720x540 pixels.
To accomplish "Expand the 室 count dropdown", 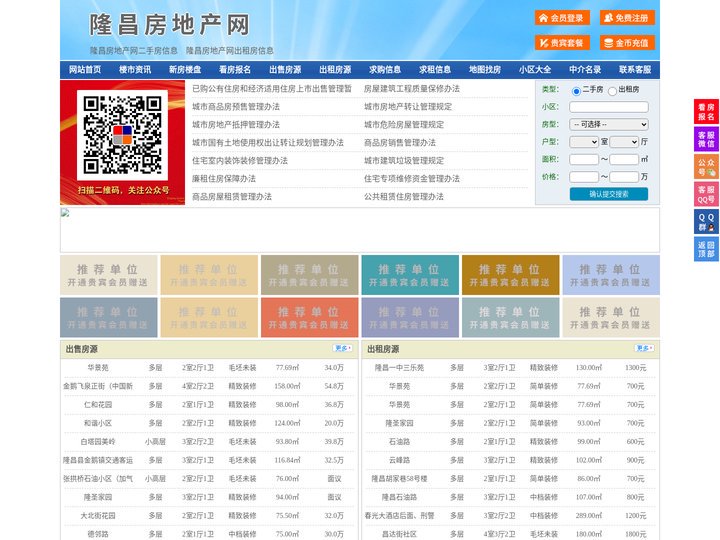I will (x=584, y=142).
